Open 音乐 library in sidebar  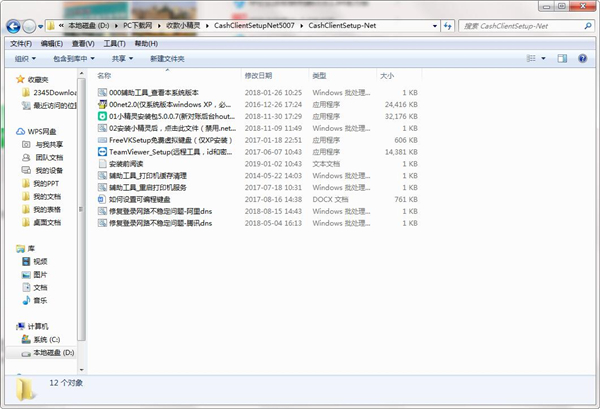(35, 300)
